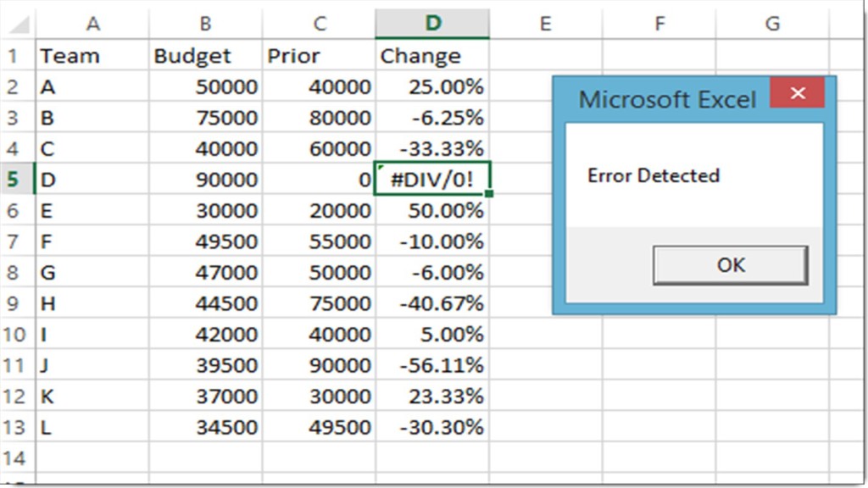Image resolution: width=868 pixels, height=488 pixels.
Task: Select the Change header cell
Action: click(x=432, y=56)
